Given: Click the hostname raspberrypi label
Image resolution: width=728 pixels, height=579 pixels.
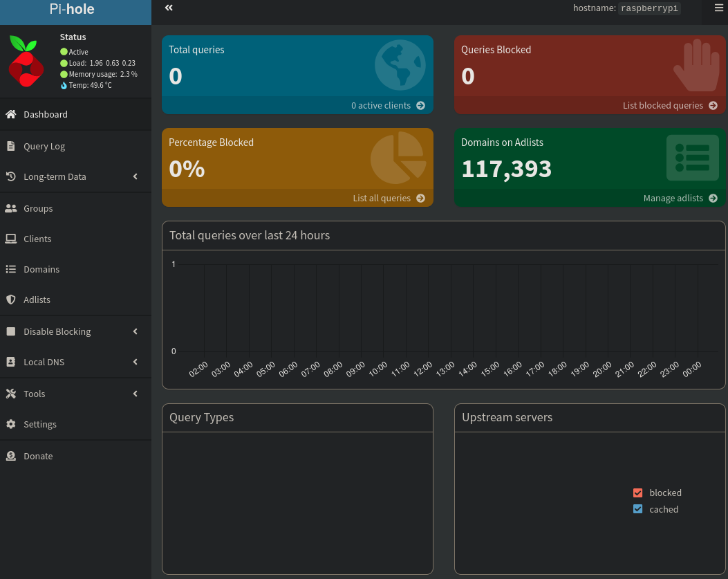Looking at the screenshot, I should click(648, 8).
